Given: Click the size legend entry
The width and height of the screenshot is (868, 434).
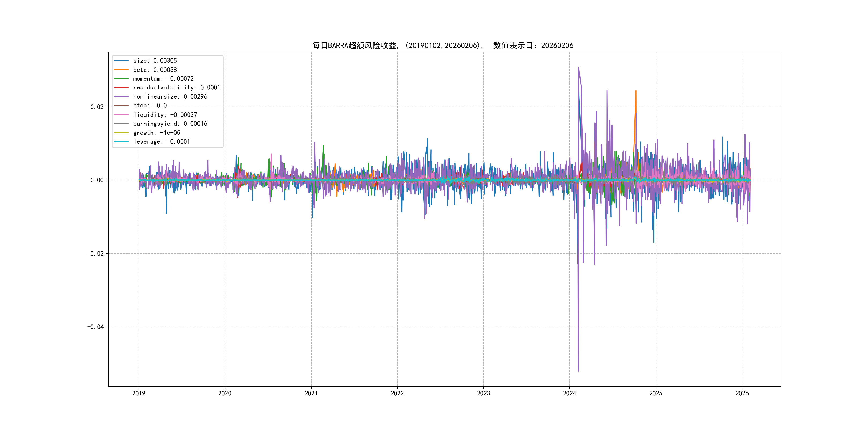Looking at the screenshot, I should (x=155, y=61).
